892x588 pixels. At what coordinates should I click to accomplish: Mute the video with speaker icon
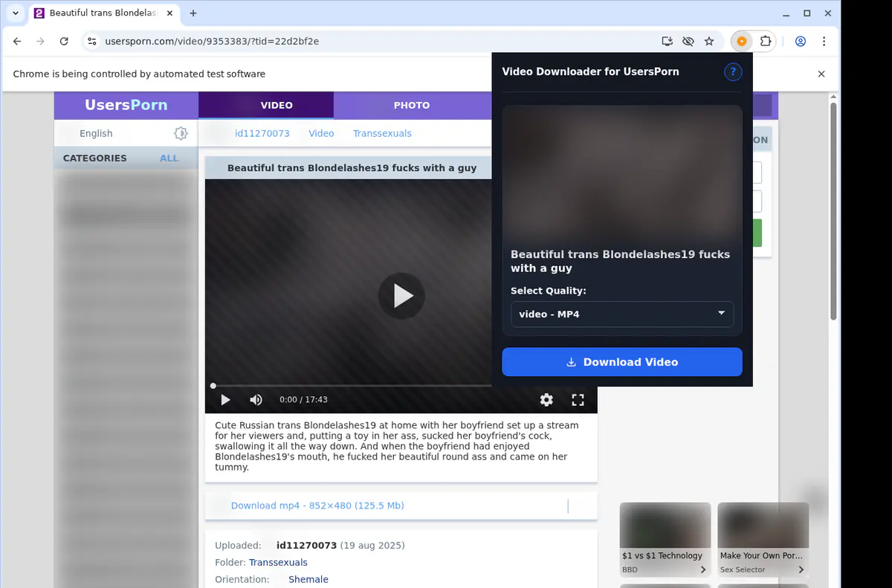point(256,400)
